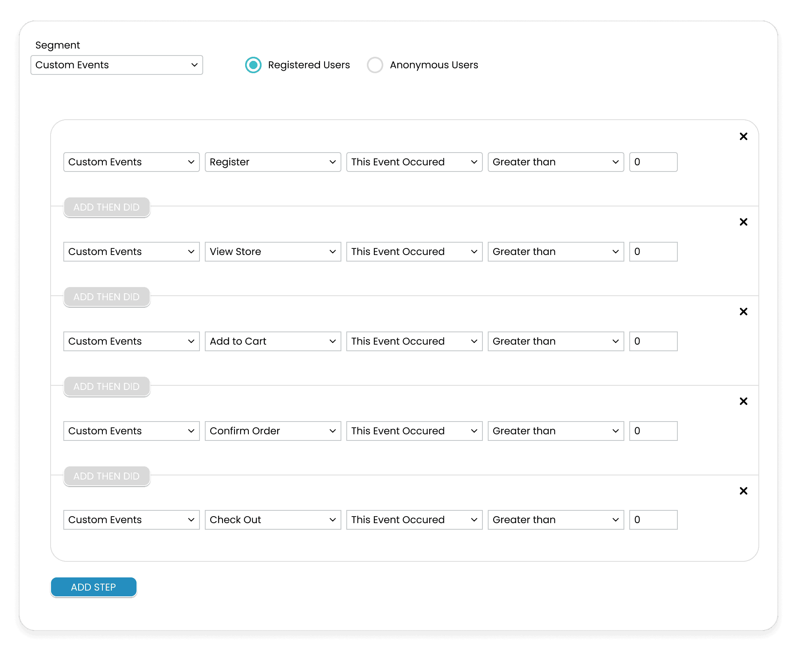Remove the Check Out step with X icon
Viewport: 802px width, 672px height.
743,491
